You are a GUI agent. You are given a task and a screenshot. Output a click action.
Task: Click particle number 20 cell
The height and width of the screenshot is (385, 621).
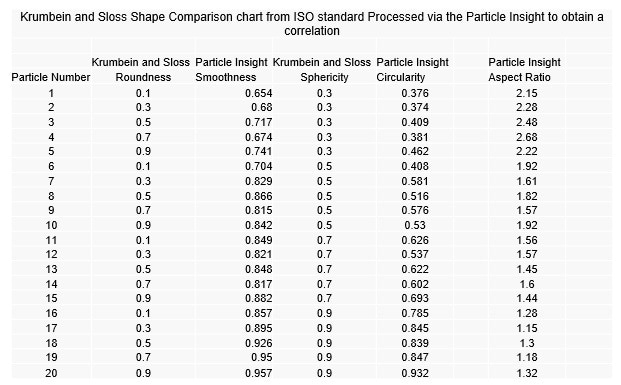[x=51, y=373]
